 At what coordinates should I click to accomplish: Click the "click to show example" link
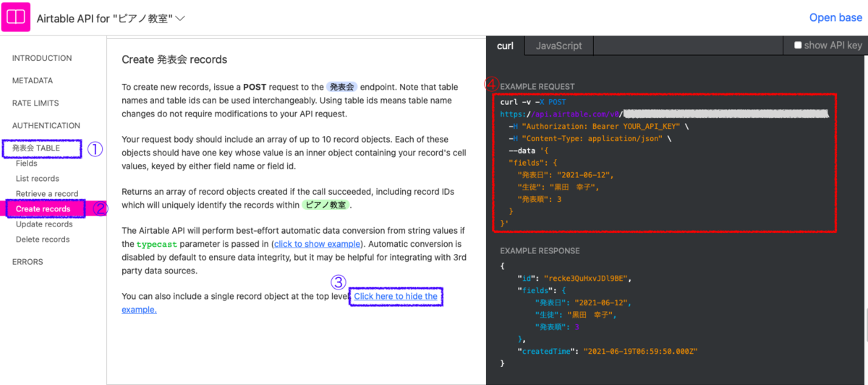pos(317,244)
